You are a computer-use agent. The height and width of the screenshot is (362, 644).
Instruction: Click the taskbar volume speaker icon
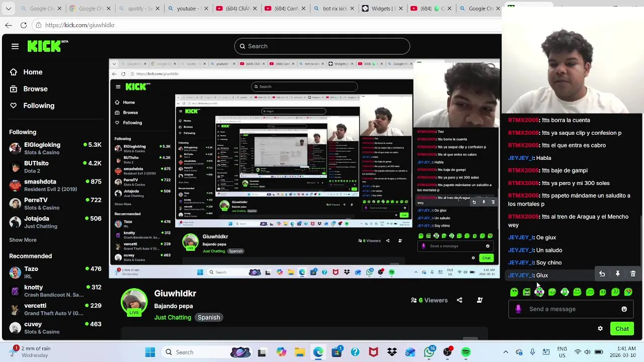coord(588,352)
